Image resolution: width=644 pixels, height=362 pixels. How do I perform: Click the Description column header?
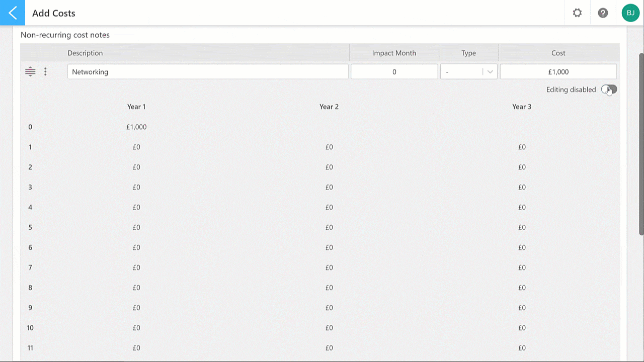click(x=85, y=53)
